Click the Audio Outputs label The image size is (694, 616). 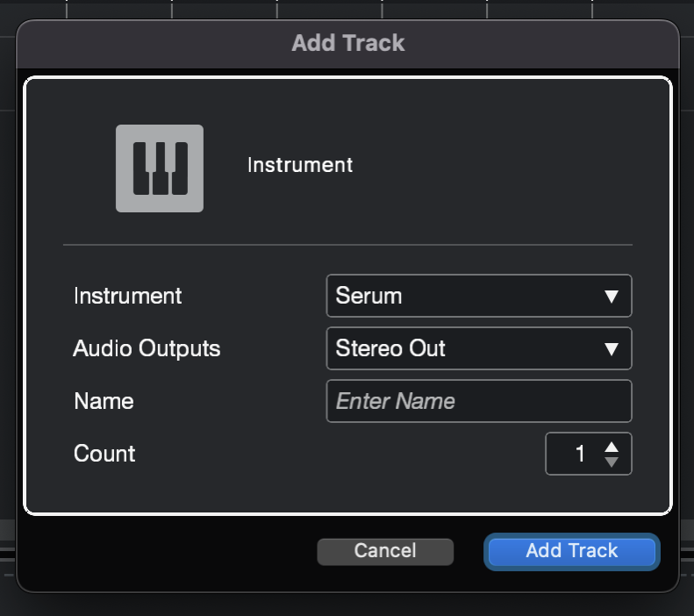(x=147, y=348)
